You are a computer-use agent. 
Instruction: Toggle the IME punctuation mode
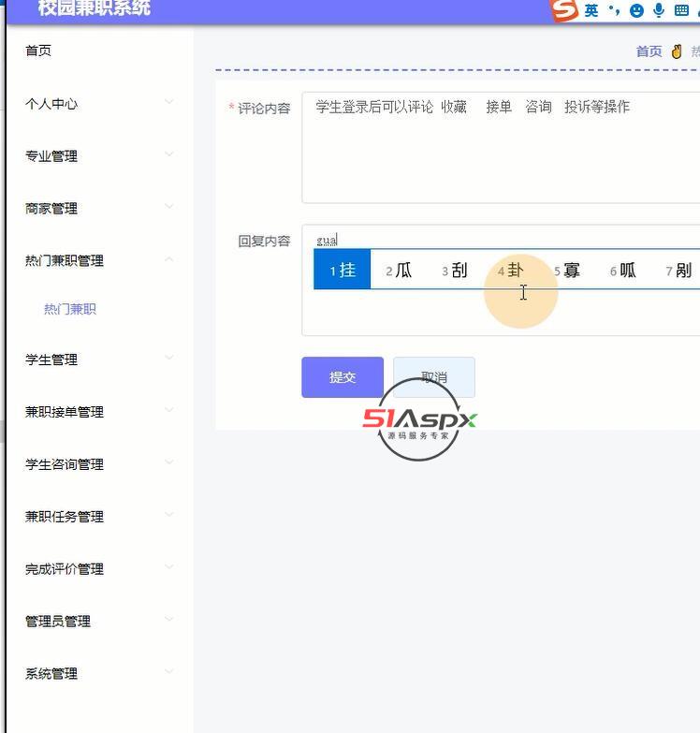point(614,10)
